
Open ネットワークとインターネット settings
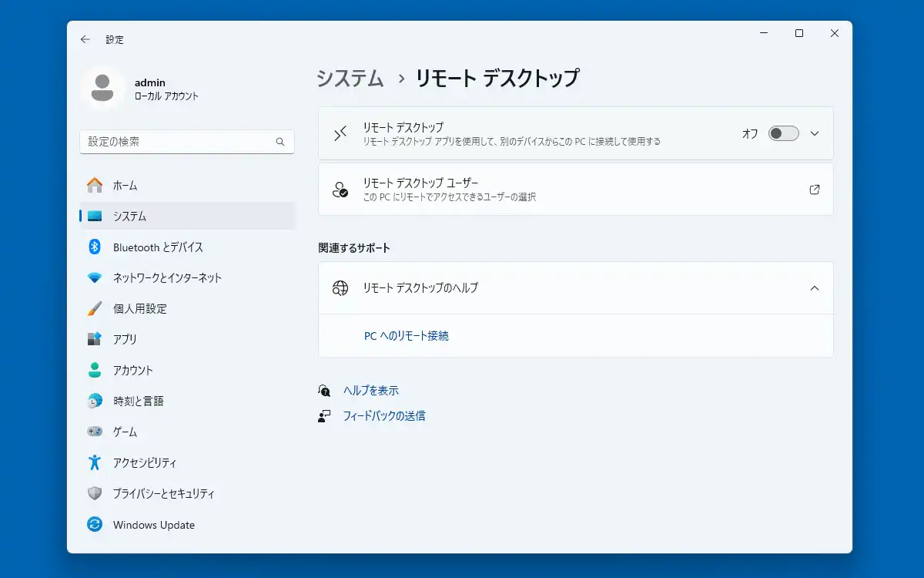click(x=187, y=277)
